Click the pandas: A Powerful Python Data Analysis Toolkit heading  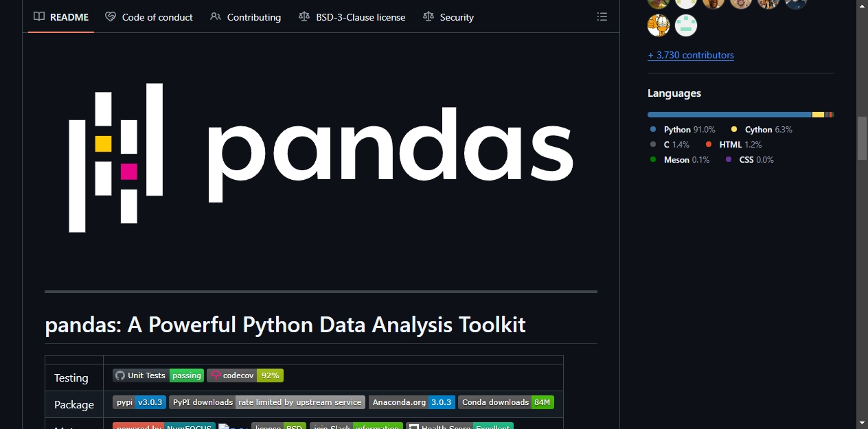pos(285,324)
